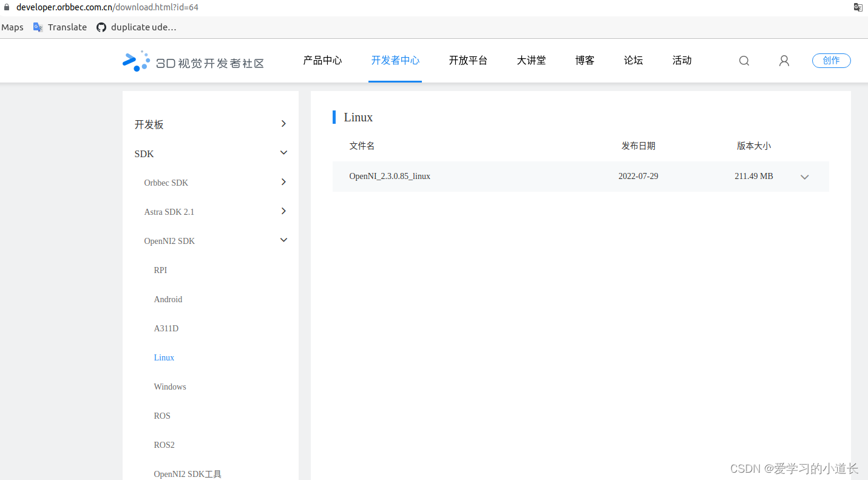Open the 产品中心 menu
This screenshot has height=480, width=868.
(322, 61)
